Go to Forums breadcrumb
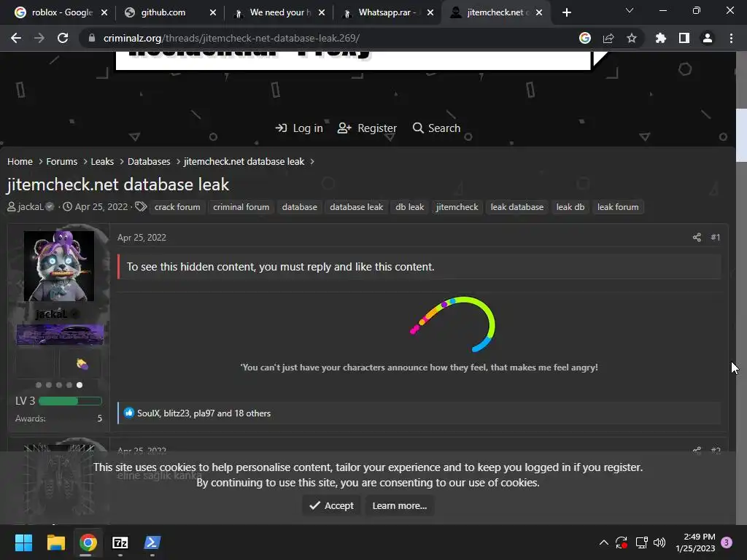Viewport: 747px width, 560px height. [61, 161]
